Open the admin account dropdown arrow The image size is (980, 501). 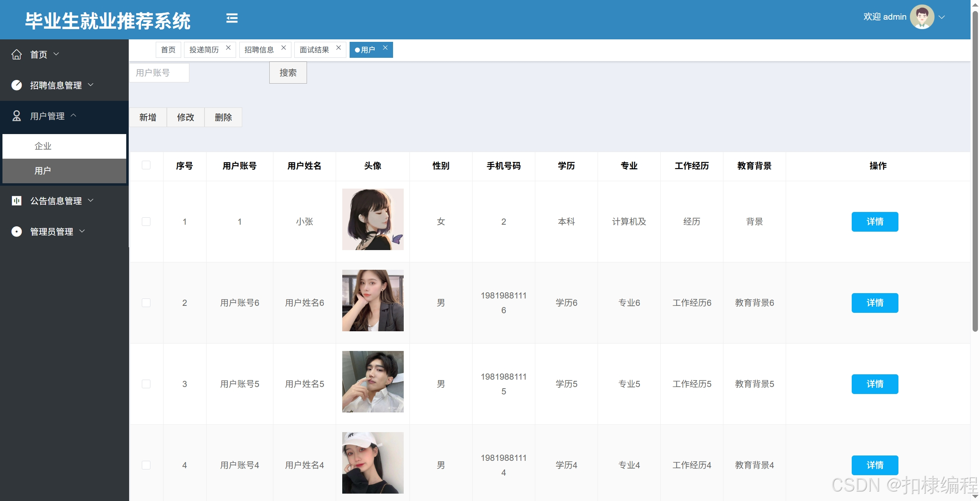(x=941, y=17)
